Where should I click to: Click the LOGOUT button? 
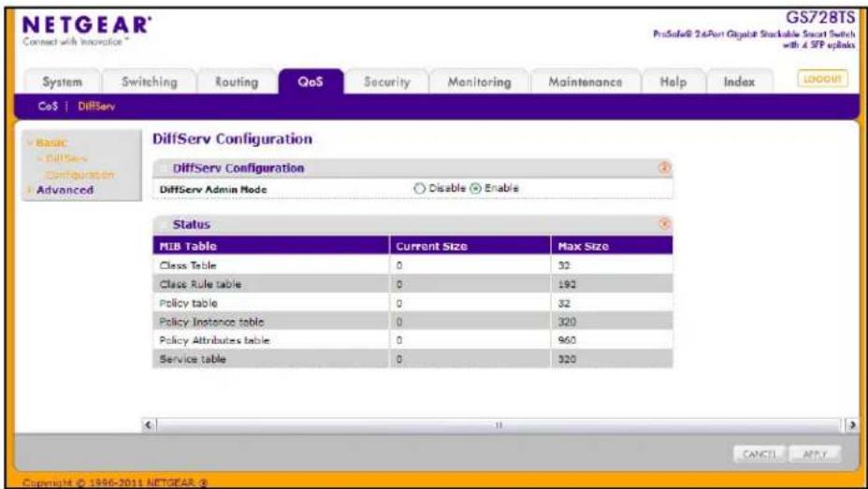822,79
